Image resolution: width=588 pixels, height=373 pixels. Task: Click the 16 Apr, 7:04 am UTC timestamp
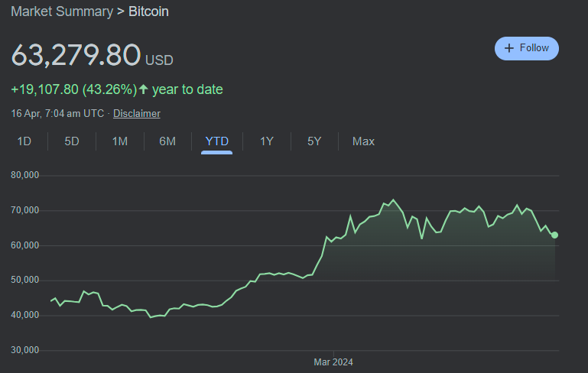pos(57,114)
